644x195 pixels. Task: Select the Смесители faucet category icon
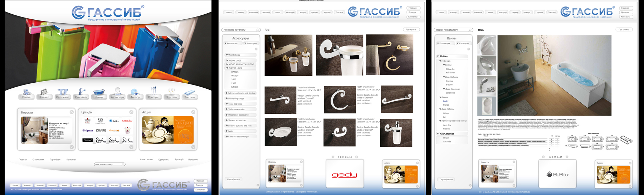pos(81,93)
